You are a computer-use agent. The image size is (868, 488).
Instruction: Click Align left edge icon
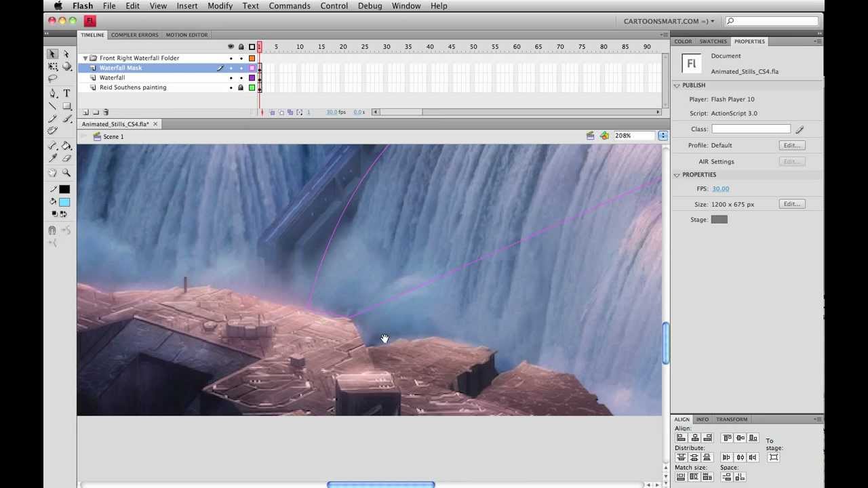click(681, 438)
